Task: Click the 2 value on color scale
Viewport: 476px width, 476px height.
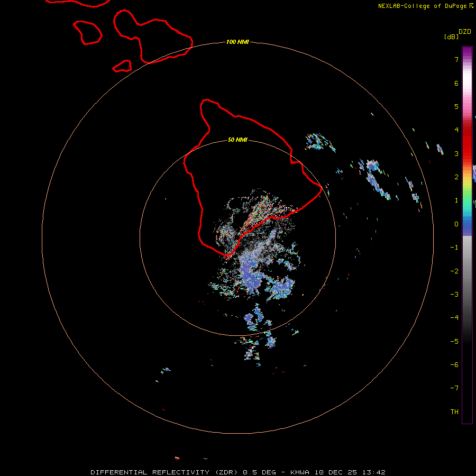Action: 456,177
